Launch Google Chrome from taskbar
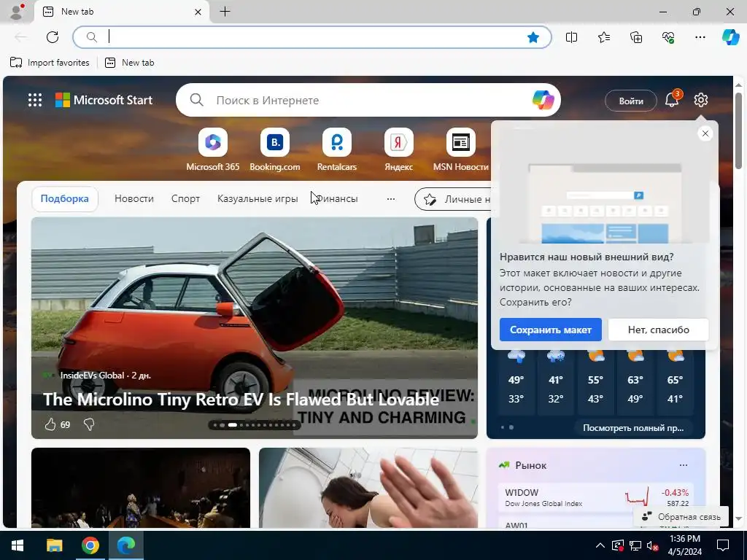Viewport: 747px width, 560px height. point(90,545)
